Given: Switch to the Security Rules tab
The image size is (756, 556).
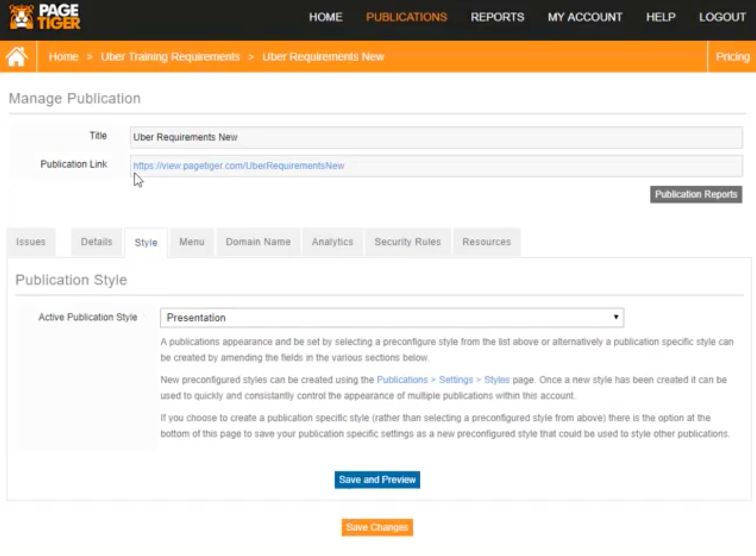Looking at the screenshot, I should point(408,242).
